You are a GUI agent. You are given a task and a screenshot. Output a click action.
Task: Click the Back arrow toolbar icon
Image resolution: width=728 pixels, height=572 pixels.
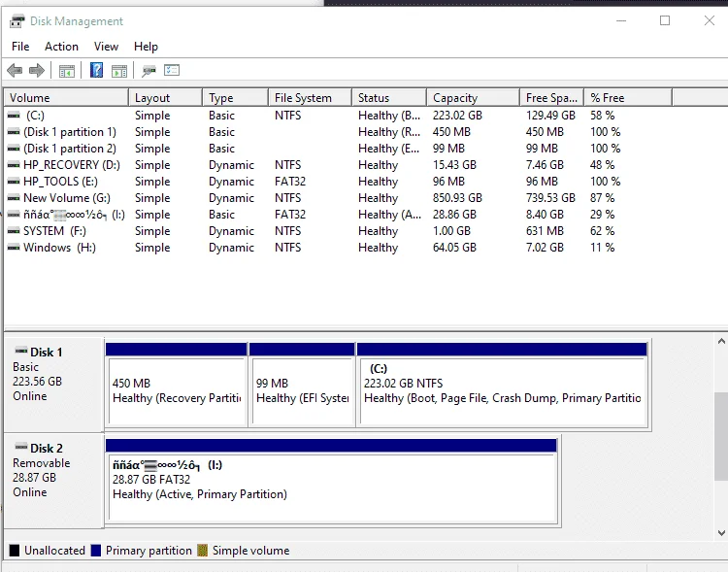tap(15, 71)
